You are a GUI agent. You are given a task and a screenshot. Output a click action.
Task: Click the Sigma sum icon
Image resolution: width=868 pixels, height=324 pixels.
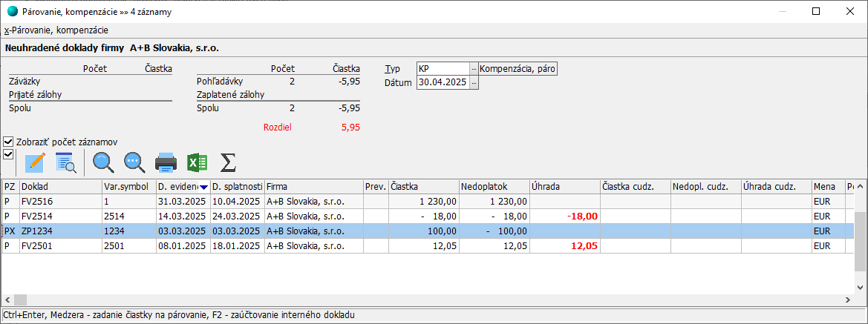coord(229,162)
